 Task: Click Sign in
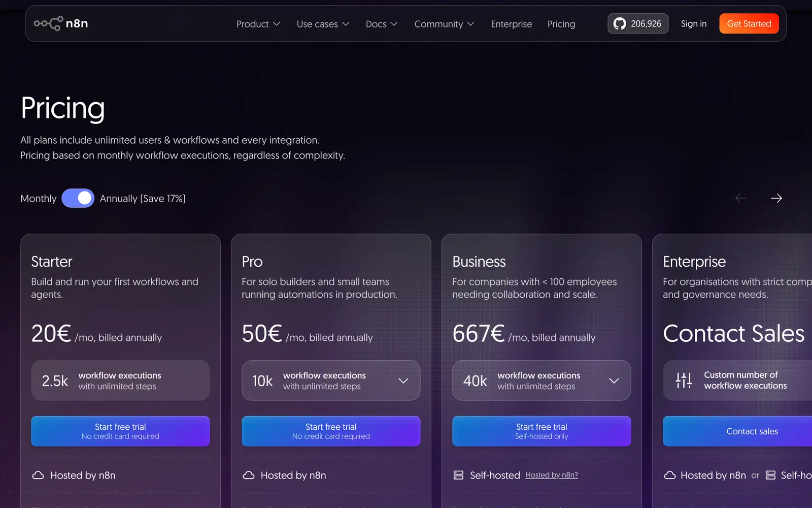pyautogui.click(x=694, y=24)
